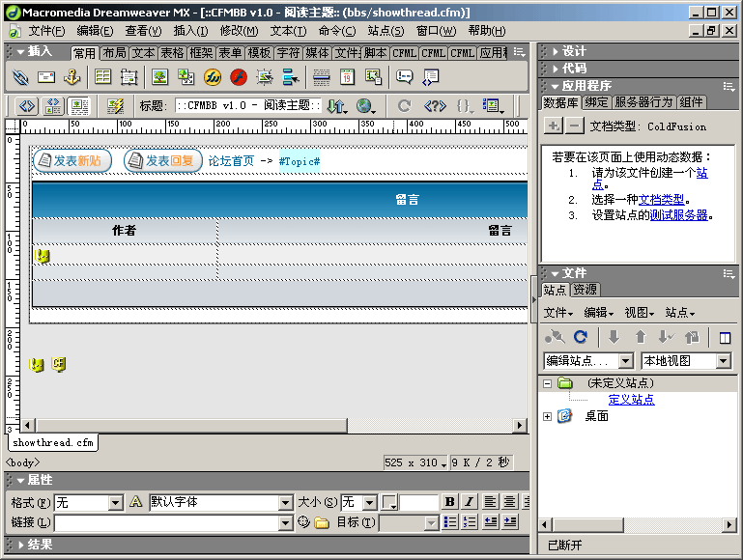Insert a tabular data object
Screen dimensions: 743x560
[373, 76]
